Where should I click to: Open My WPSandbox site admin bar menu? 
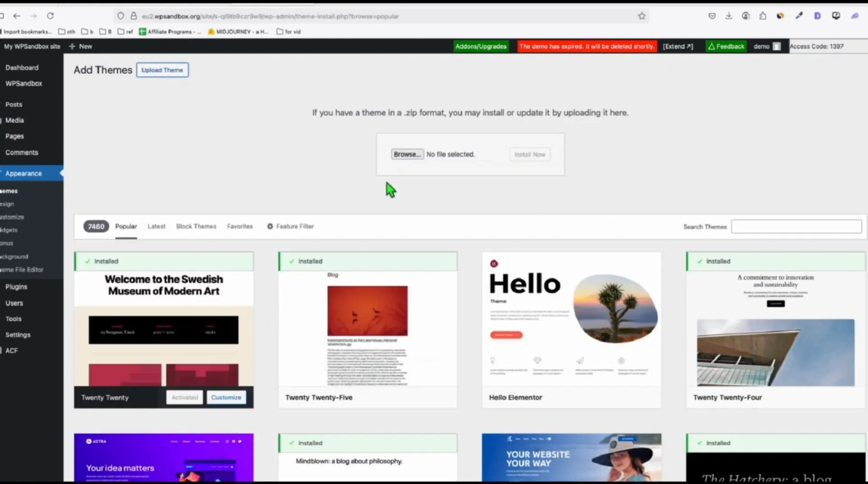[32, 46]
